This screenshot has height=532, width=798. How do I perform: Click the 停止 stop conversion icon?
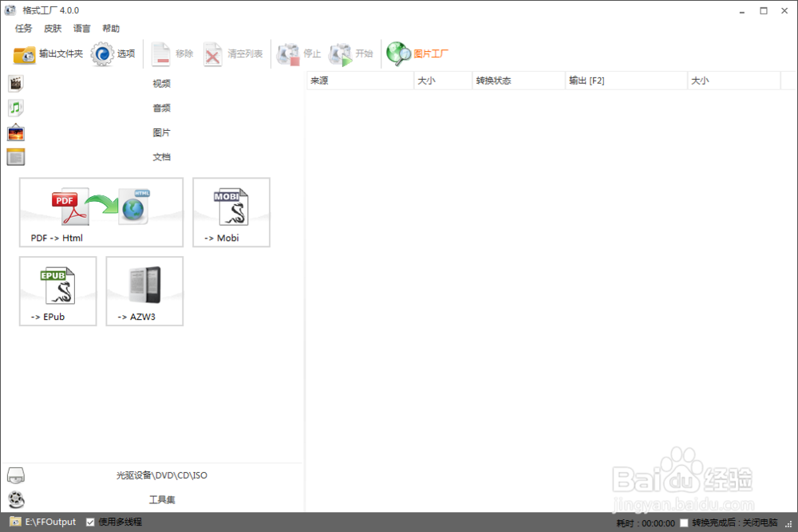point(288,54)
